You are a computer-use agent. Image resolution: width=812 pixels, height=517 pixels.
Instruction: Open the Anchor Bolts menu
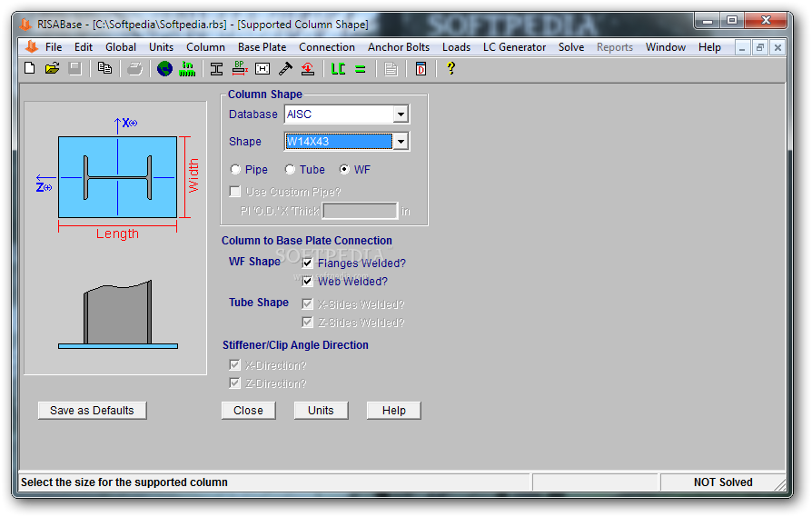399,47
